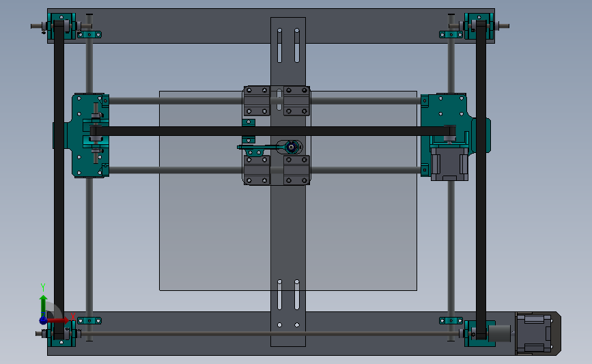Select the long horizontal gantry timing belt

(272, 131)
